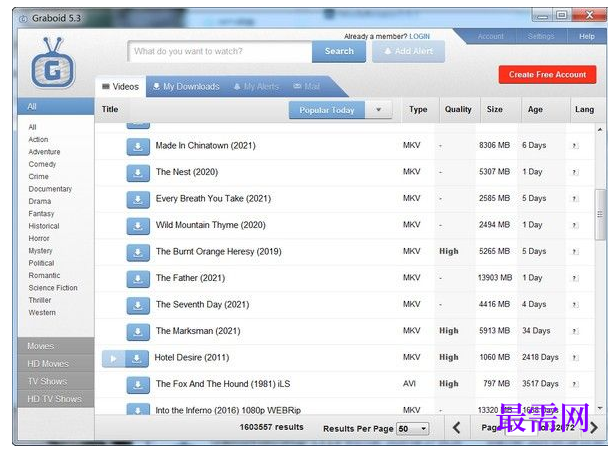Download Hotel Desire (2011)
The width and height of the screenshot is (608, 449).
136,359
